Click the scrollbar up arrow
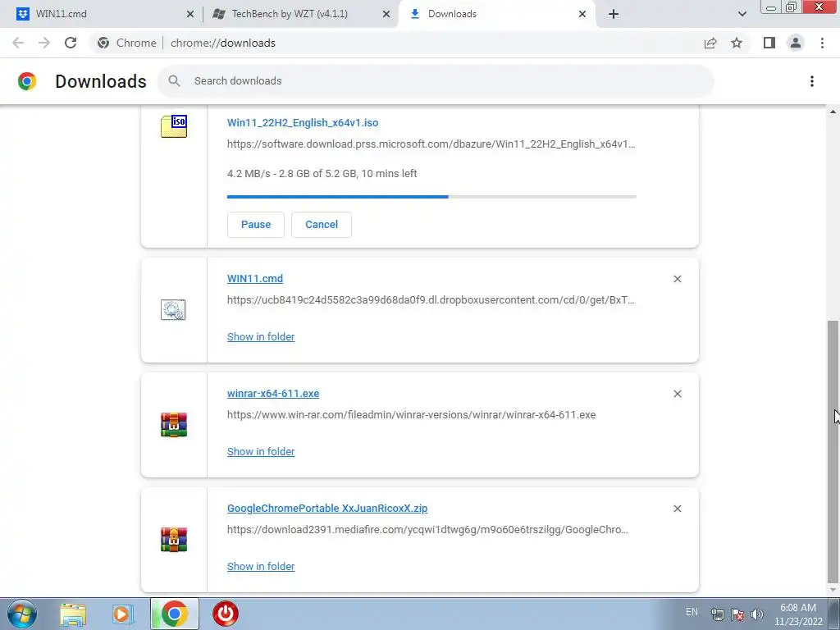Image resolution: width=840 pixels, height=630 pixels. (x=833, y=112)
